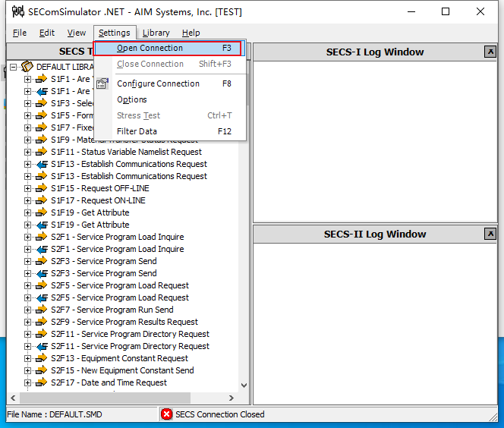
Task: Collapse the SECS-II Log Window pane
Action: tap(490, 234)
